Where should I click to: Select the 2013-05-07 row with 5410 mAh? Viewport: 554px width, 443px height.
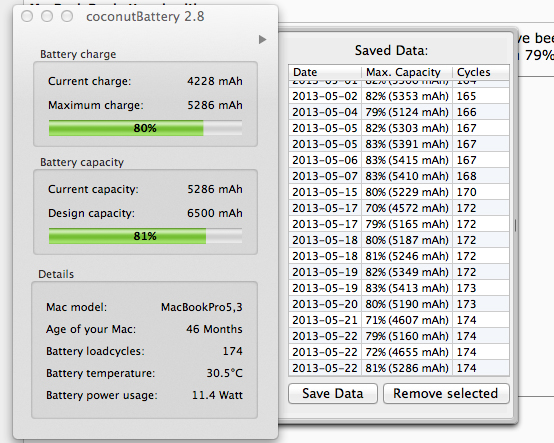pos(399,176)
